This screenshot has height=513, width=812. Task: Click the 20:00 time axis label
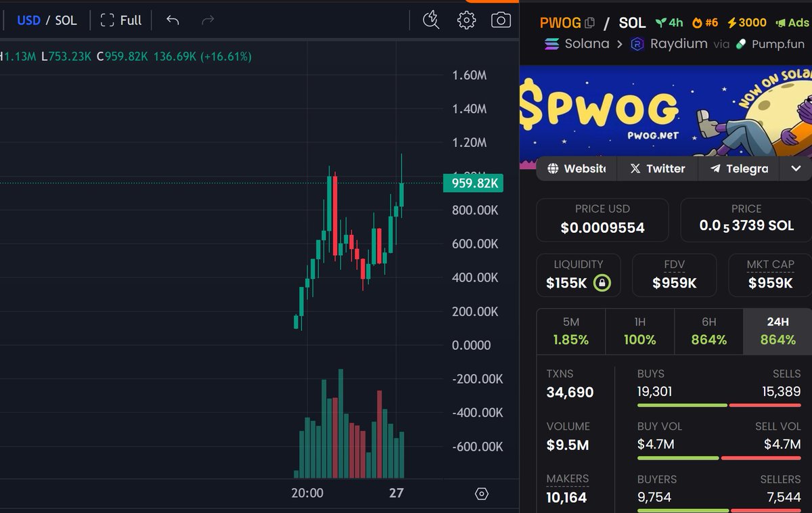(x=307, y=493)
